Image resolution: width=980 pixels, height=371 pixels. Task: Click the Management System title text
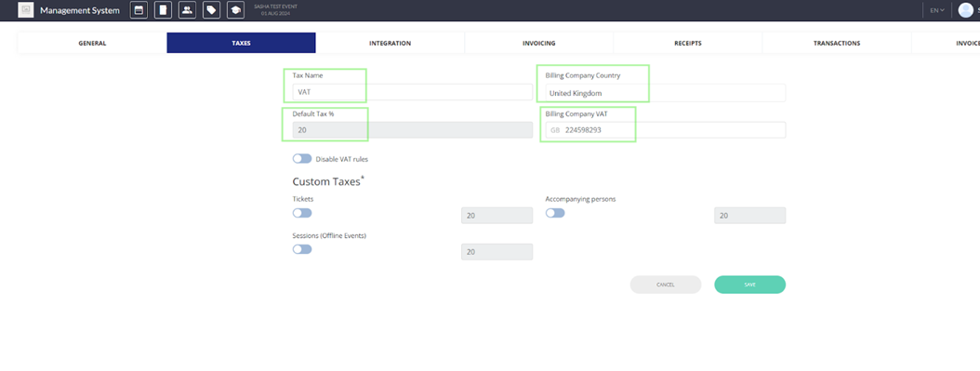(x=80, y=10)
